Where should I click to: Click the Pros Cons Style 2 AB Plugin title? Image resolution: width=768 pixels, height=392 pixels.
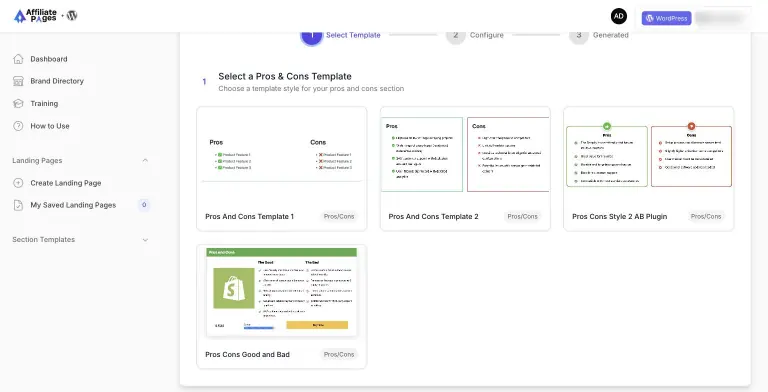tap(620, 217)
